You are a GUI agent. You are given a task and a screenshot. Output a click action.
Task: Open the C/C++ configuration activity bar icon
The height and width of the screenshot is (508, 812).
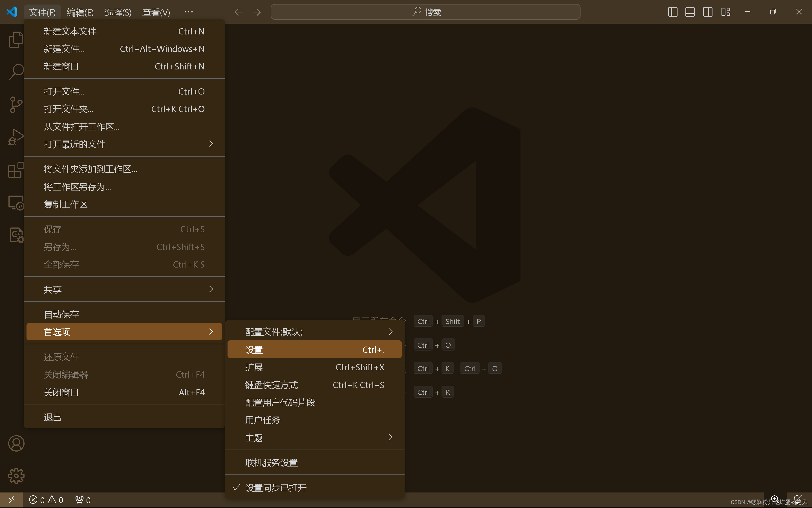pyautogui.click(x=16, y=235)
